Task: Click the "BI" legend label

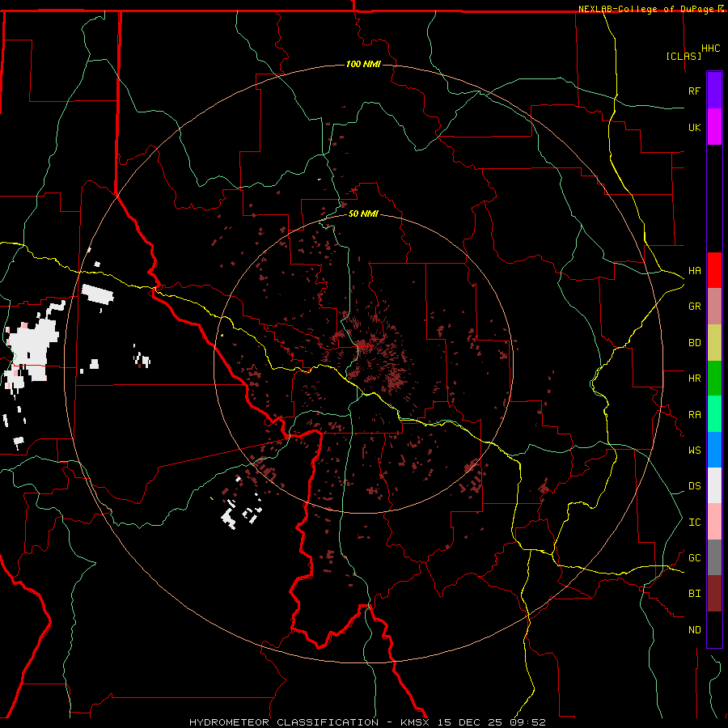Action: [x=694, y=594]
